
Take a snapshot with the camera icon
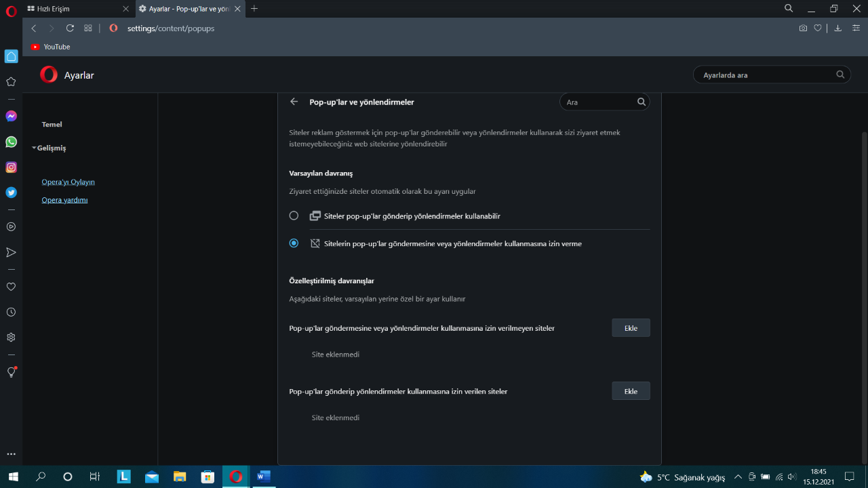tap(803, 28)
